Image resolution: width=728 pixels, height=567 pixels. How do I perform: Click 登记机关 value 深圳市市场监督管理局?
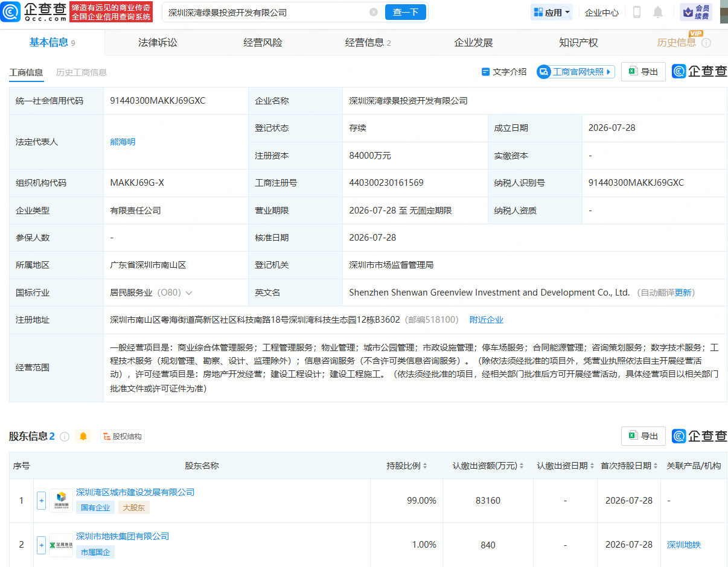(391, 265)
